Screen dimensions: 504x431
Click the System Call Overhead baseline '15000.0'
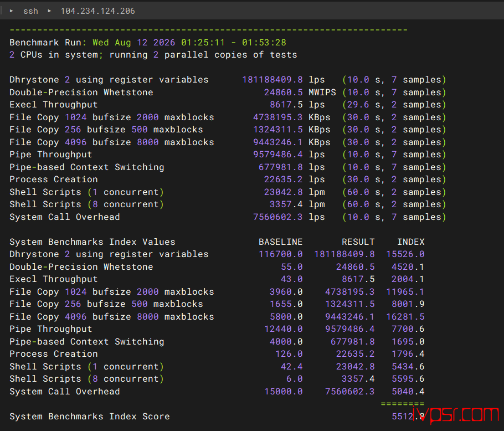(x=284, y=392)
